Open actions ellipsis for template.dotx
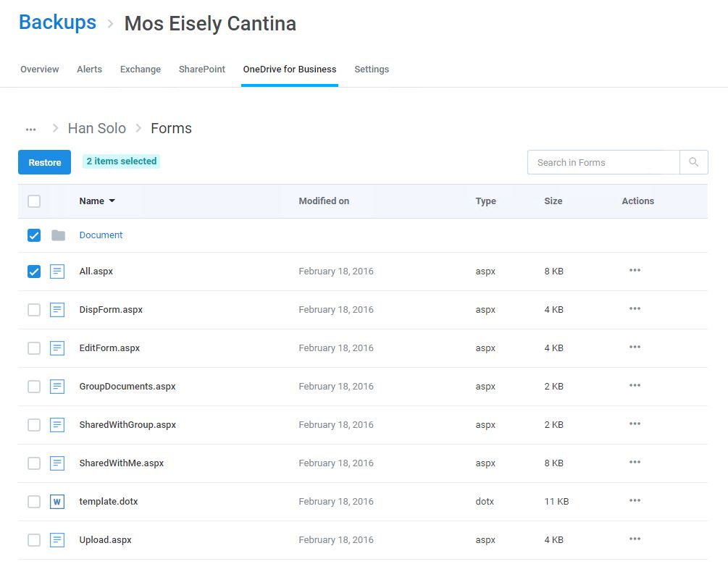The width and height of the screenshot is (728, 585). click(x=635, y=500)
